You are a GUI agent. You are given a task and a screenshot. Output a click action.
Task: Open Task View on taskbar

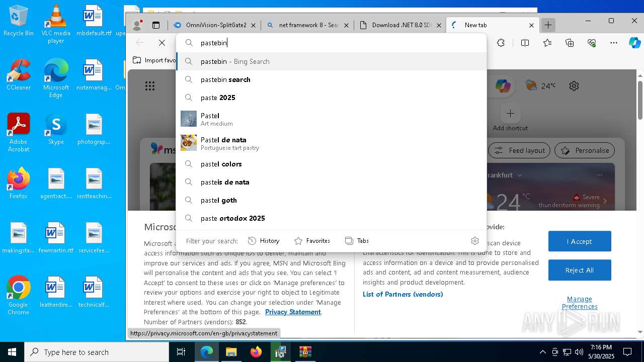(181, 352)
